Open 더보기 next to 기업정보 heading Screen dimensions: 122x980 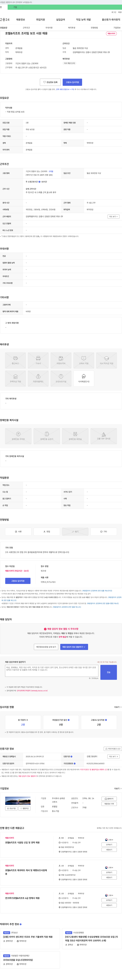(x=118, y=789)
